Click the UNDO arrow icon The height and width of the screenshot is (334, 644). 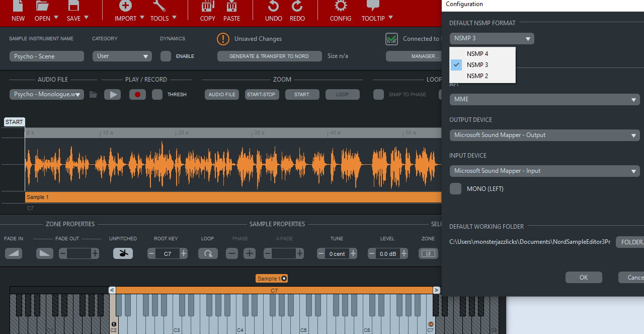(x=273, y=7)
